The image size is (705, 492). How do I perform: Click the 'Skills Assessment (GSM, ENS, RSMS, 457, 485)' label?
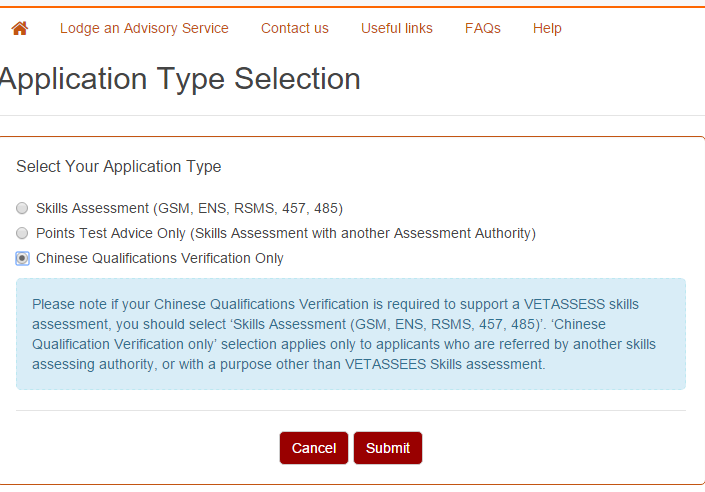[189, 208]
